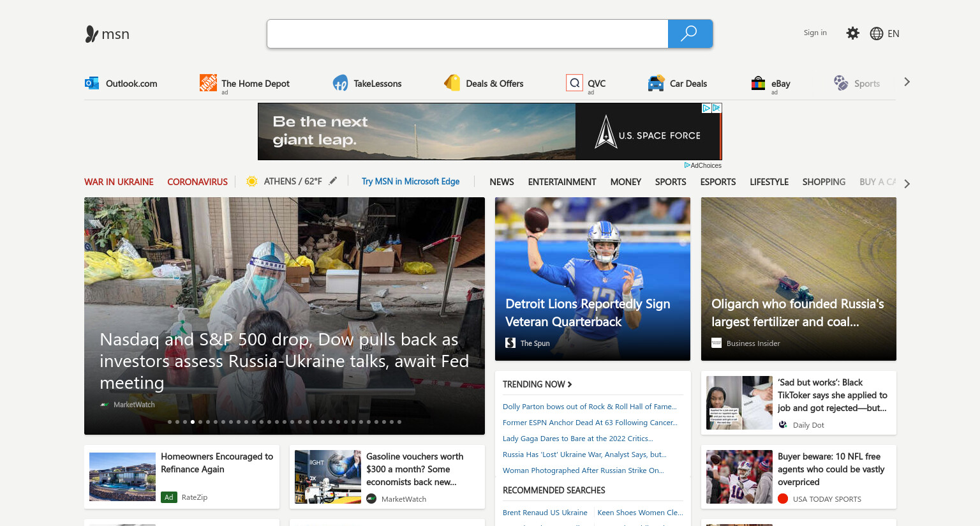This screenshot has width=980, height=526.
Task: Open the ATHENS / 62°F weather link
Action: point(293,181)
